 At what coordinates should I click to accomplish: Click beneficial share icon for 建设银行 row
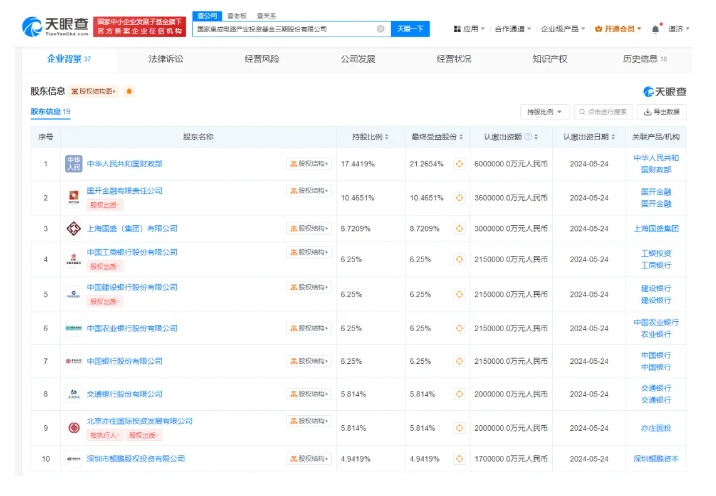pos(459,294)
